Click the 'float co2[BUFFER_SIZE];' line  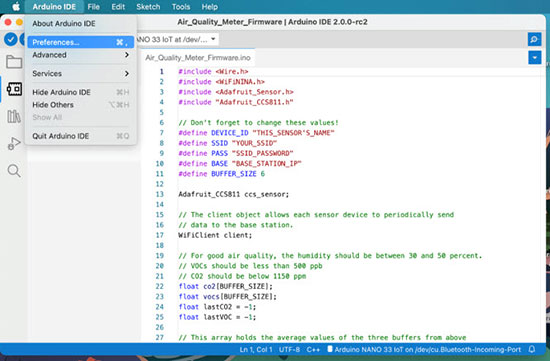pos(226,286)
